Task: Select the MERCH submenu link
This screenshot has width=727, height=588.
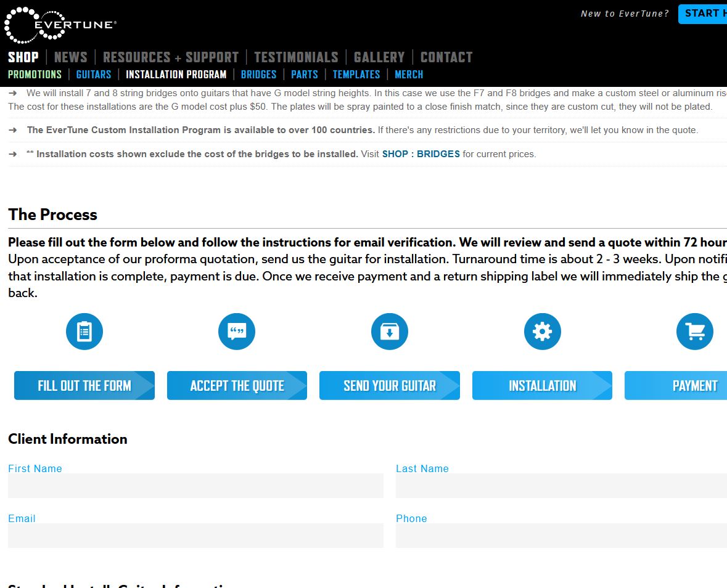Action: tap(409, 75)
